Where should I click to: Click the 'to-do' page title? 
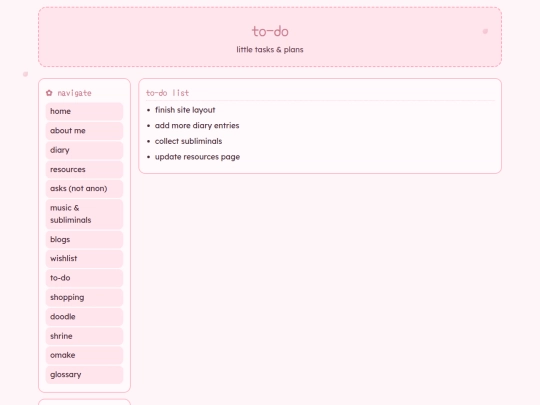point(270,31)
